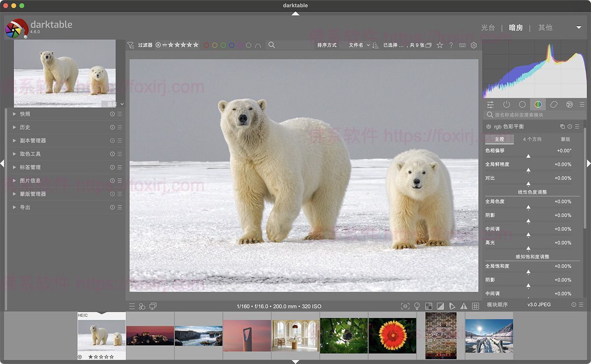The width and height of the screenshot is (591, 364).
Task: Toggle the clipping indication warning icon
Action: click(x=463, y=306)
